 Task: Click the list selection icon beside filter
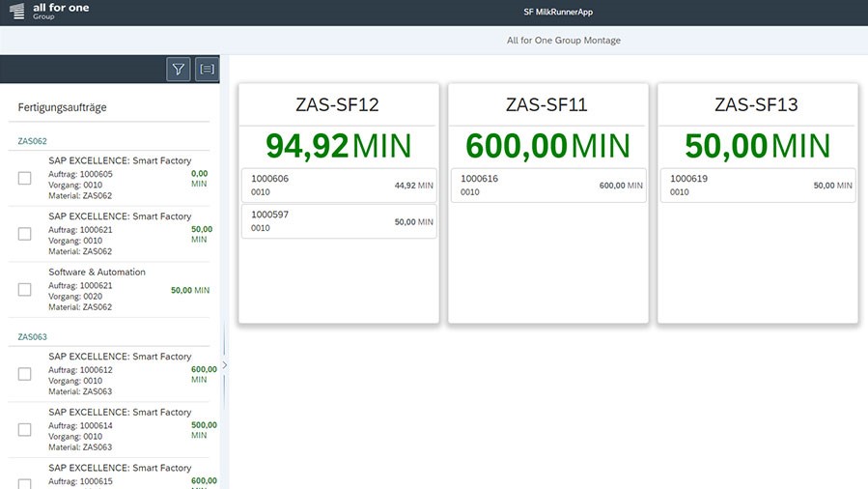pos(207,69)
